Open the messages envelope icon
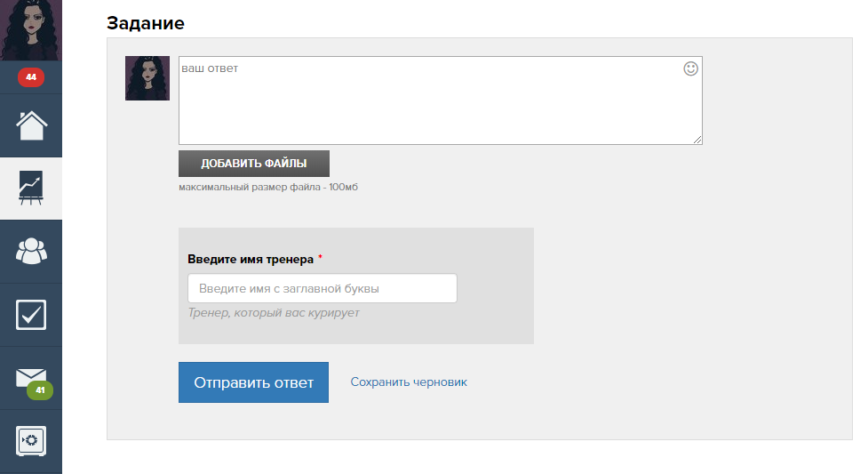Screen dimensions: 868x474 coord(29,376)
